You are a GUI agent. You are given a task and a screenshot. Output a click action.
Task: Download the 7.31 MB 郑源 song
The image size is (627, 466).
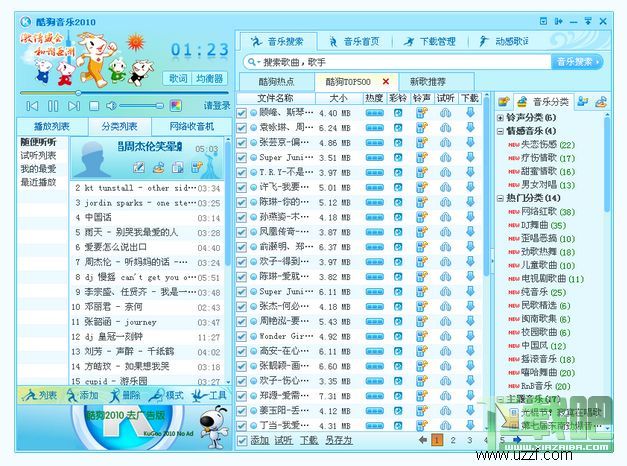click(x=470, y=396)
